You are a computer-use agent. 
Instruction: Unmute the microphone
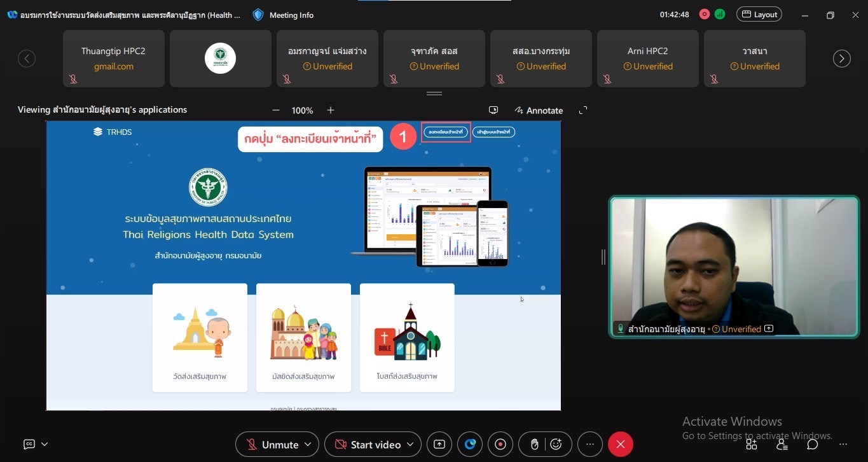pyautogui.click(x=273, y=444)
